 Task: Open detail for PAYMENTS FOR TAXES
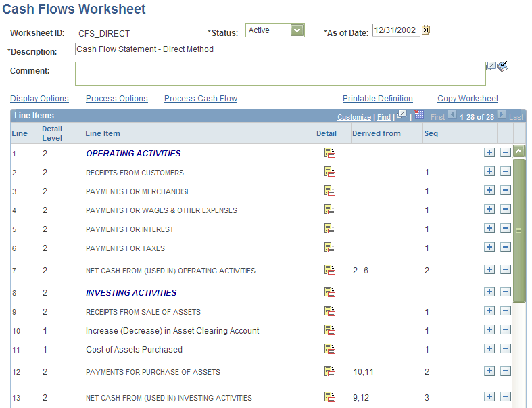click(329, 248)
